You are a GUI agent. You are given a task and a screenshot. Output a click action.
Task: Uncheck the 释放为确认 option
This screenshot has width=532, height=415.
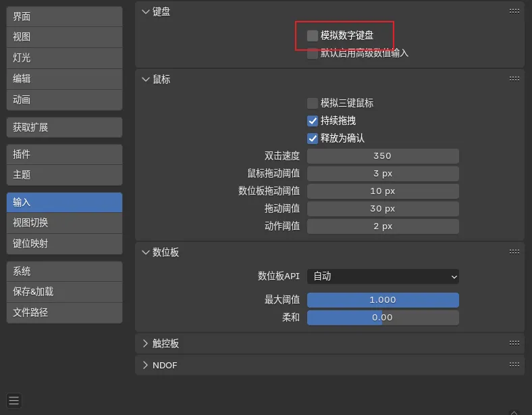pos(313,139)
